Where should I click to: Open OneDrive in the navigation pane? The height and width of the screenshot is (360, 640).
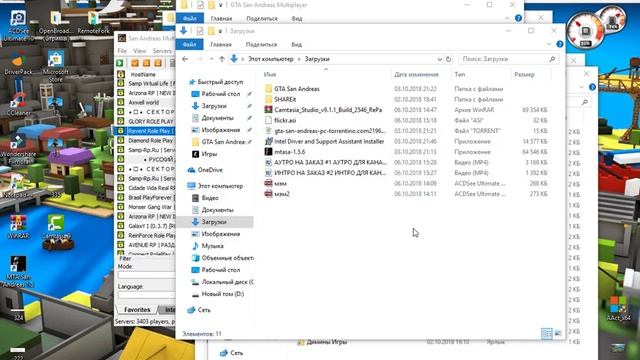point(210,170)
